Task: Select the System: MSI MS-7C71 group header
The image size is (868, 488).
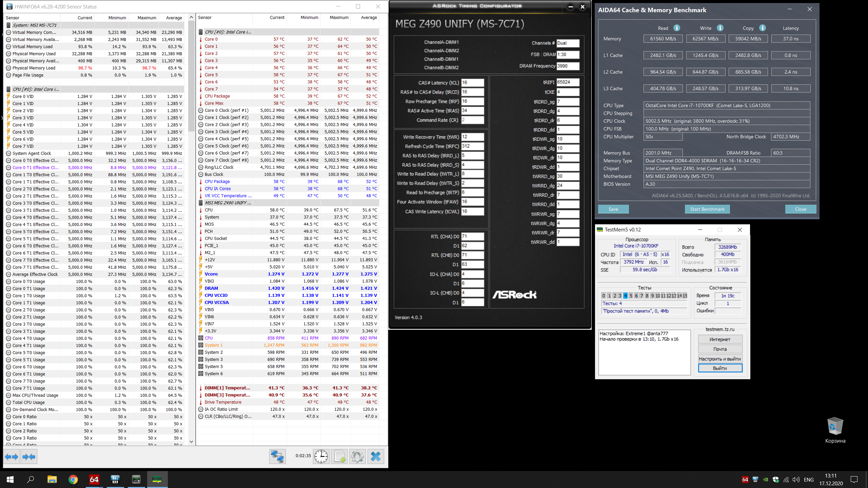Action: tap(35, 25)
